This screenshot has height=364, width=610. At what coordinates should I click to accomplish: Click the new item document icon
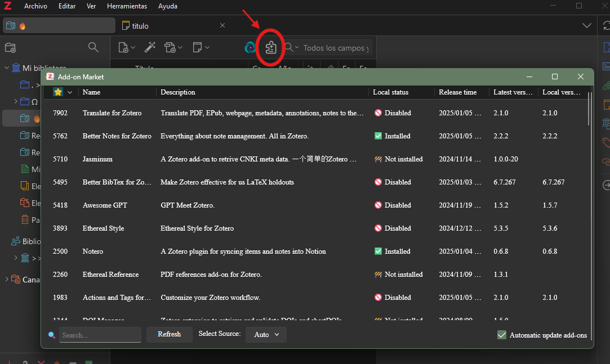click(123, 47)
